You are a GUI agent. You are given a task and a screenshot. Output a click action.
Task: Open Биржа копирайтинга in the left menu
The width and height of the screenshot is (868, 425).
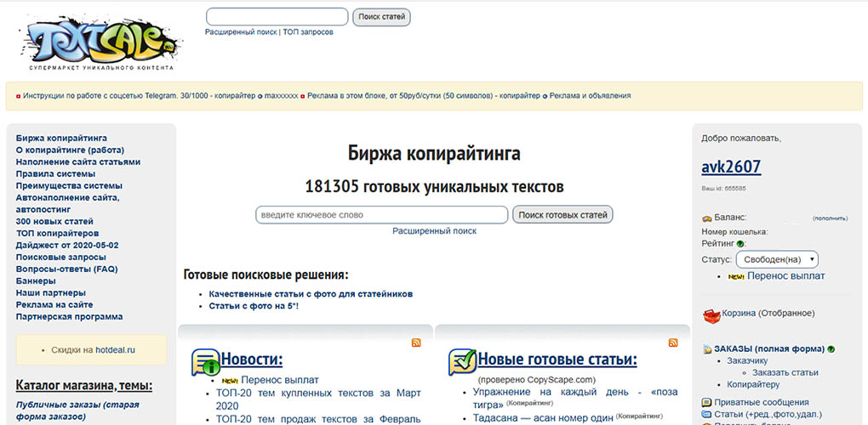coord(61,139)
